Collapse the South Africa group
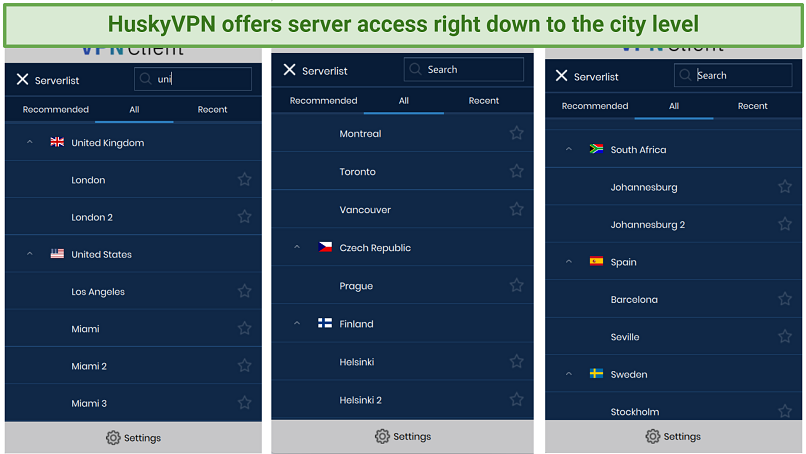Viewport: 806px width, 454px height. (569, 149)
